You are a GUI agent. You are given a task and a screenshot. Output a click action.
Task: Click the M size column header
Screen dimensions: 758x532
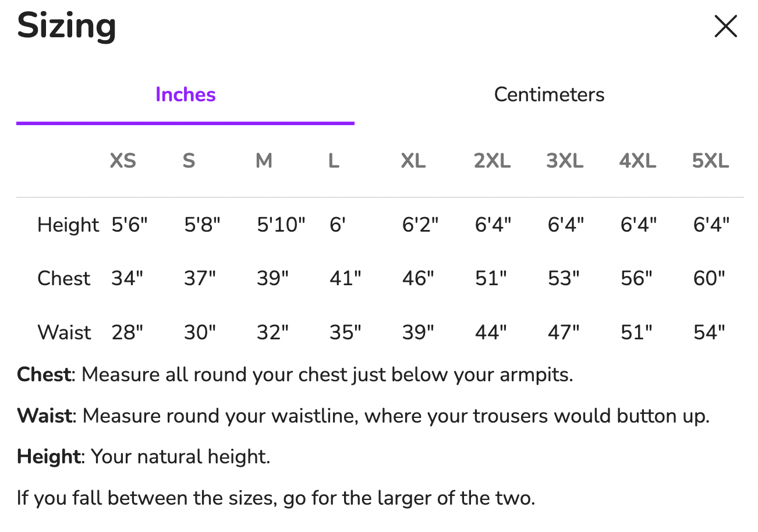264,161
